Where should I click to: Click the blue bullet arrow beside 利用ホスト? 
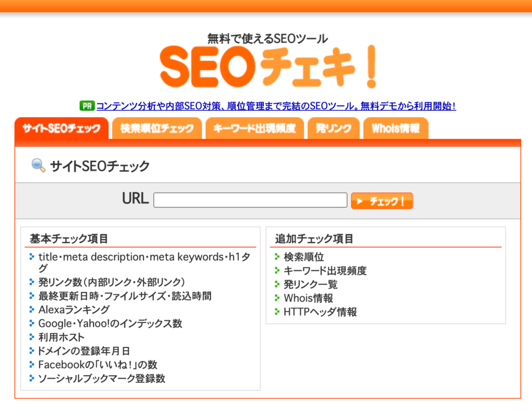pyautogui.click(x=32, y=337)
